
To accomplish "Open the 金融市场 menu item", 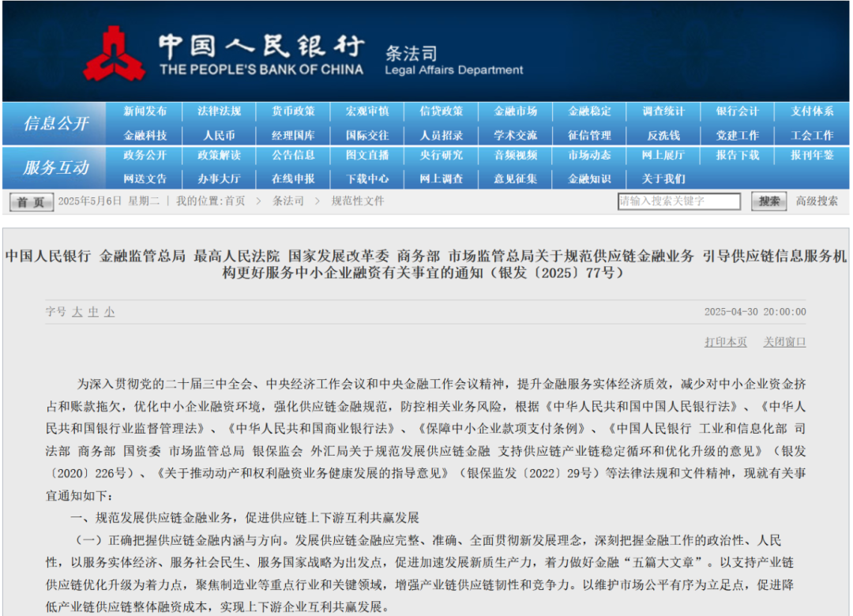I will (x=515, y=111).
